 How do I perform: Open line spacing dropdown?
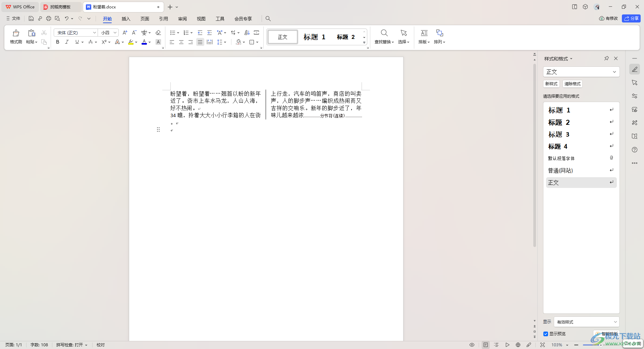pyautogui.click(x=225, y=42)
